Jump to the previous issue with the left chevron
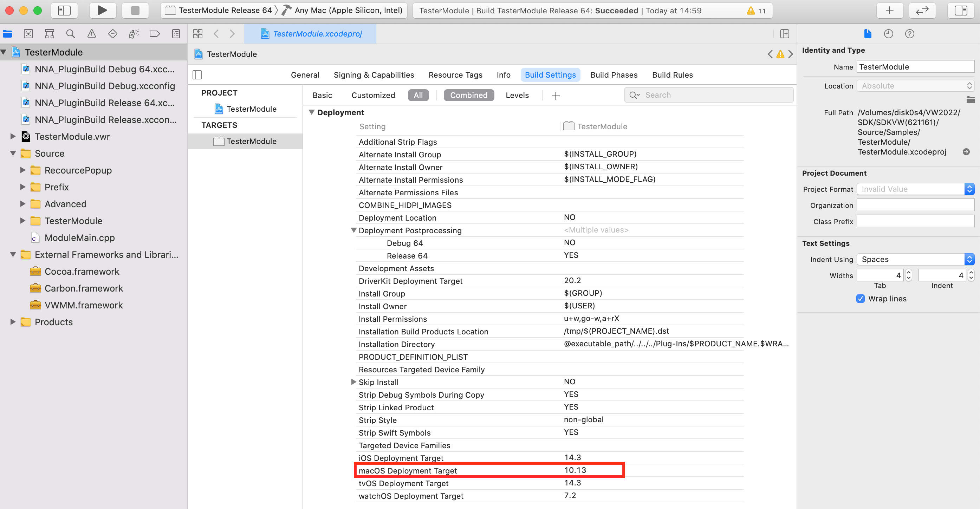980x509 pixels. (770, 54)
